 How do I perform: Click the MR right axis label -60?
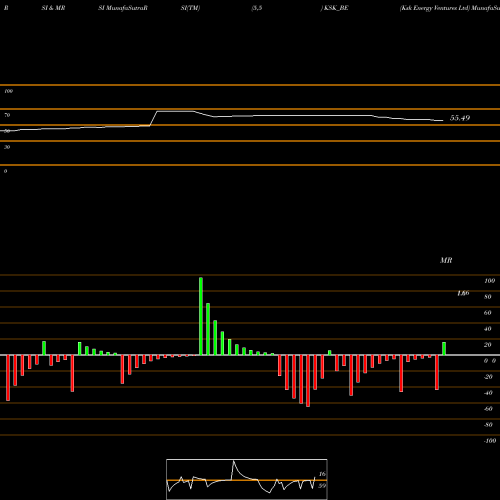pyautogui.click(x=488, y=409)
